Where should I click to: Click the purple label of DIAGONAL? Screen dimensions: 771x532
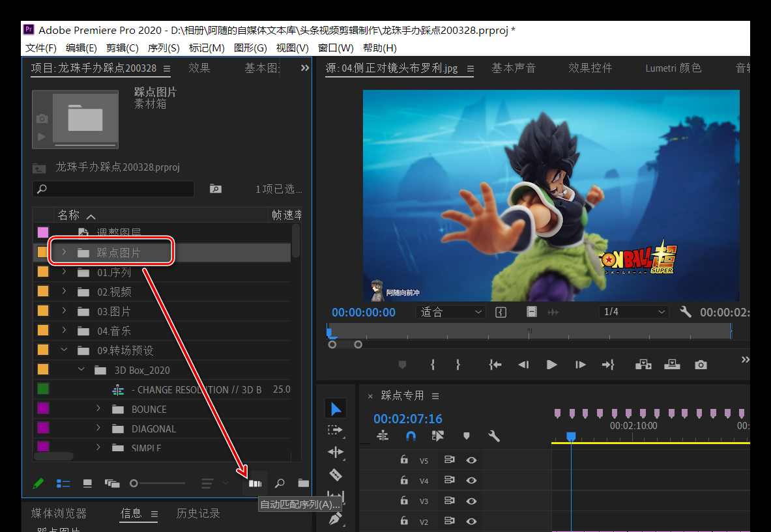tap(43, 427)
